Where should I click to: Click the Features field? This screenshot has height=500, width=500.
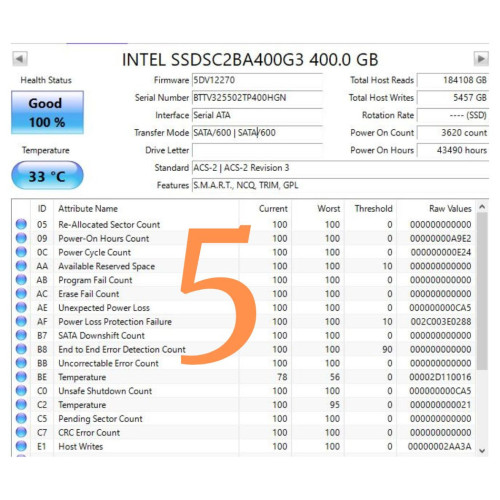pyautogui.click(x=340, y=185)
